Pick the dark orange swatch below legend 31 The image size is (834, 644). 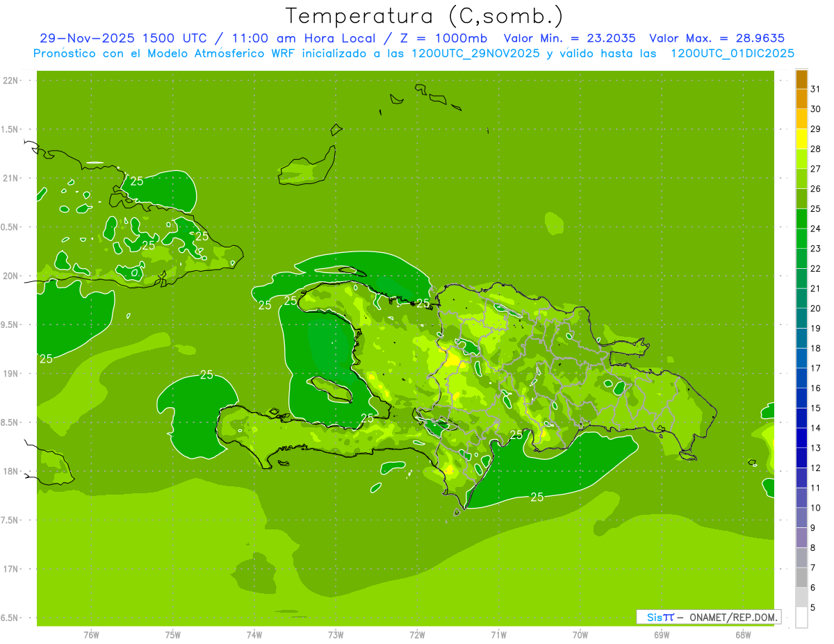click(801, 99)
